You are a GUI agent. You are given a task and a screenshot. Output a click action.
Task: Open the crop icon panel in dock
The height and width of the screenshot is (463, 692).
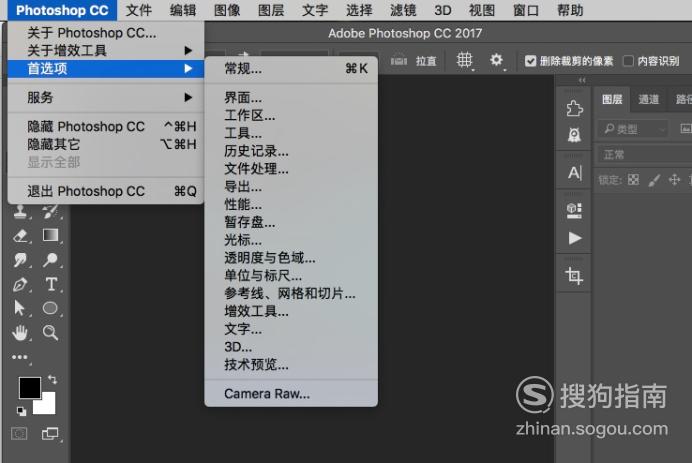pyautogui.click(x=574, y=276)
